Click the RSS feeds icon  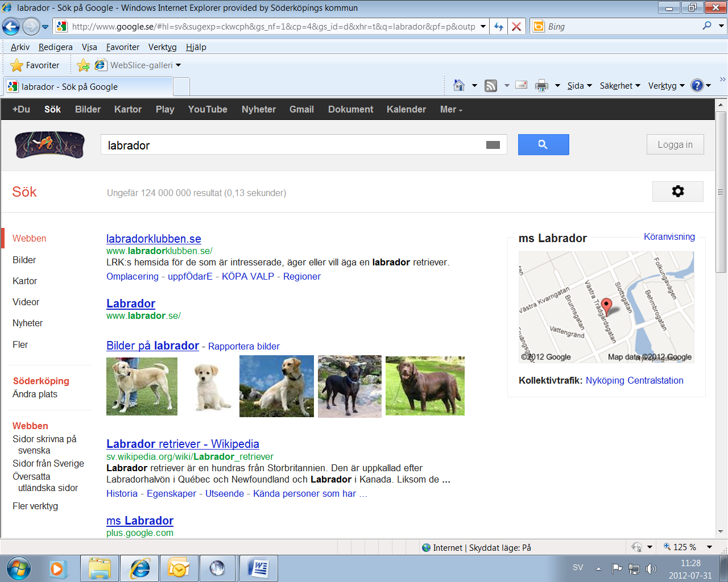[x=491, y=86]
